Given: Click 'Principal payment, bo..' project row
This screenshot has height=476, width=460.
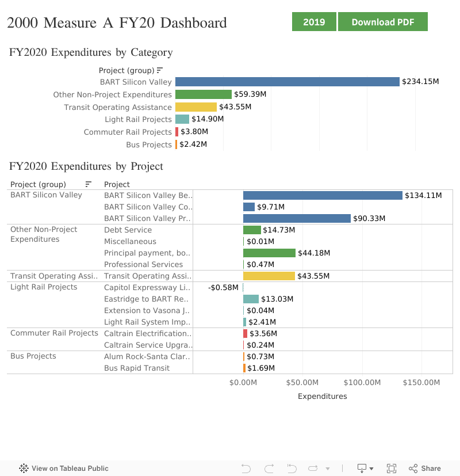Looking at the screenshot, I should pos(147,253).
